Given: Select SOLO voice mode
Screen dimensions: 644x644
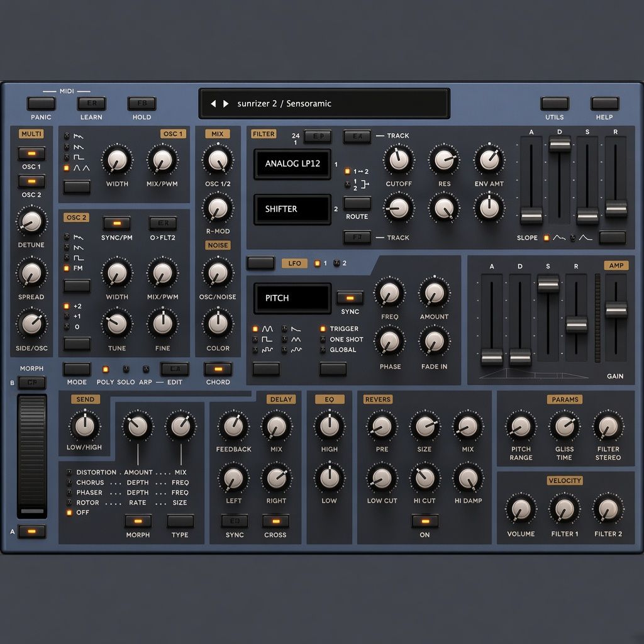Looking at the screenshot, I should coord(126,369).
